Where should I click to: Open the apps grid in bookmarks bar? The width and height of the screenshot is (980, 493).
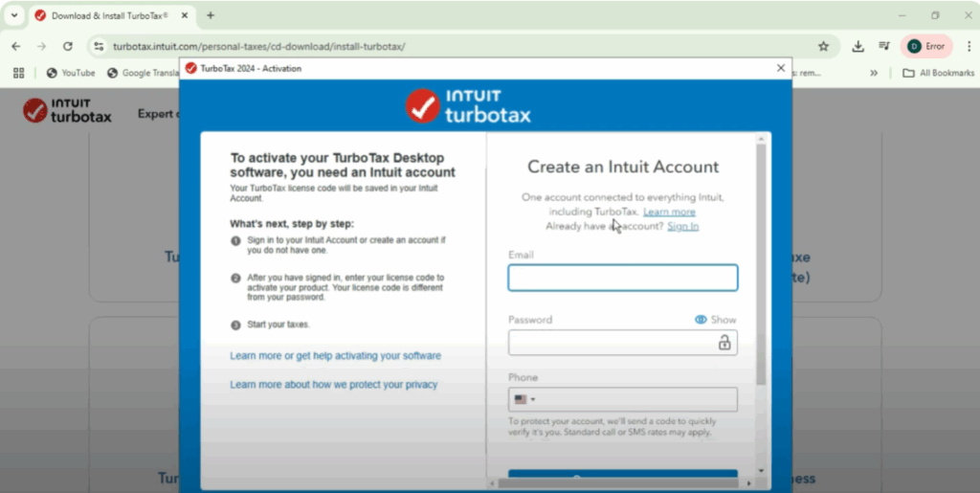pos(19,73)
